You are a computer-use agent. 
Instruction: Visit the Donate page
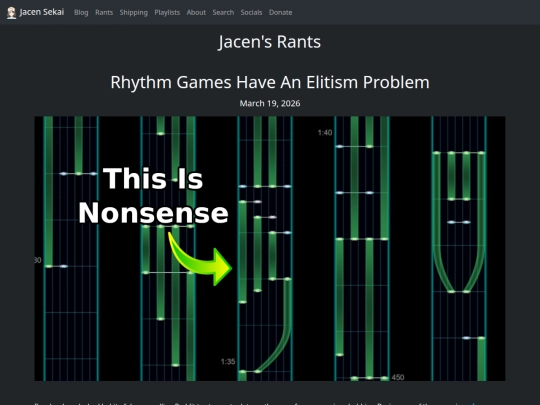pos(281,12)
